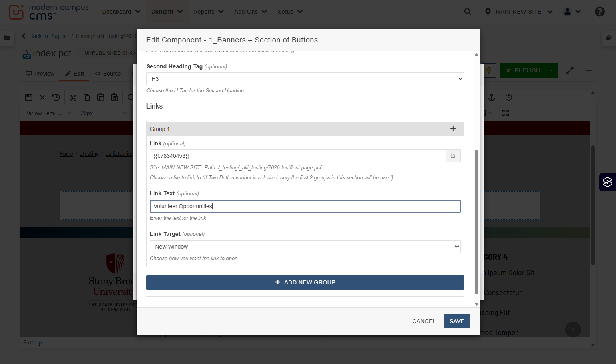Go Back to Pages link
The width and height of the screenshot is (616, 364).
(44, 36)
